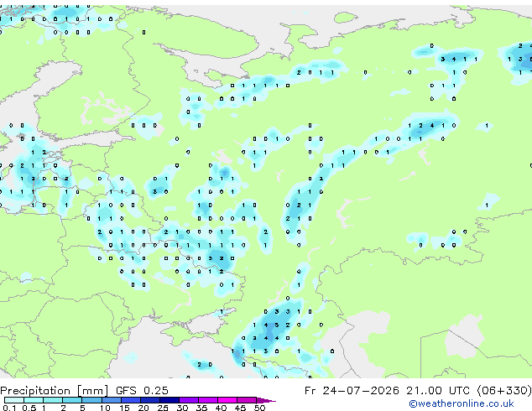Select legend swatch between 45 and 50

point(247,400)
